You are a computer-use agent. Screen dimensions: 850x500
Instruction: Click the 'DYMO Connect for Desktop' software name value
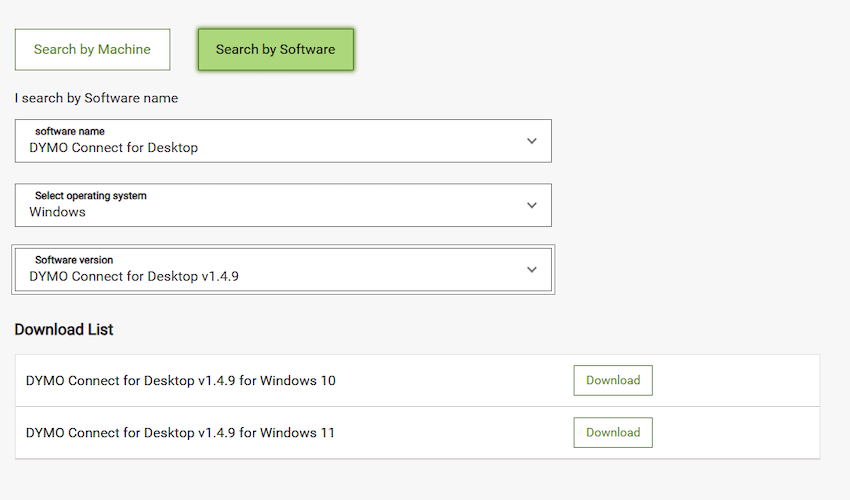coord(113,148)
